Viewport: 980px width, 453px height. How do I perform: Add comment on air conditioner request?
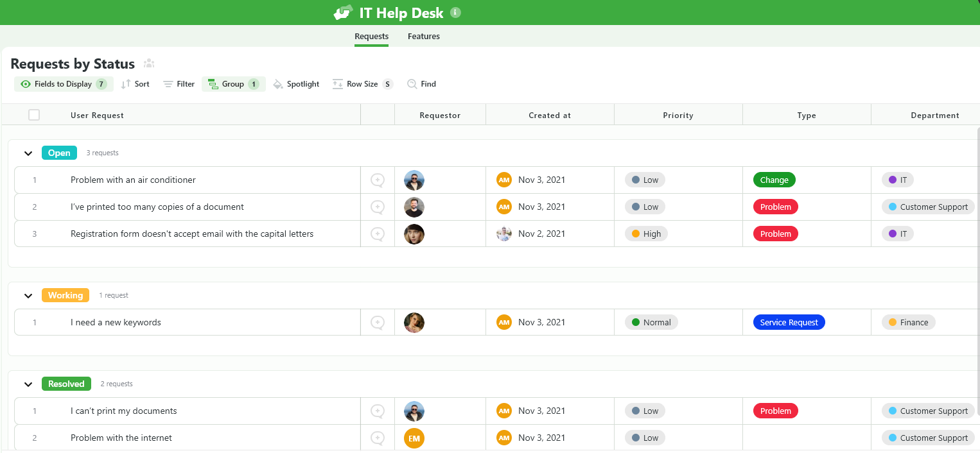(378, 180)
